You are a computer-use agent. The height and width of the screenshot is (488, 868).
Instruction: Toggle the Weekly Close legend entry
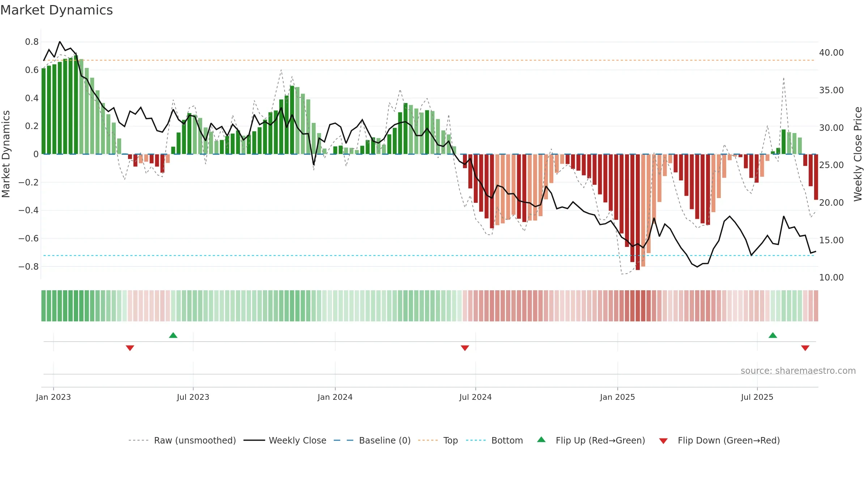[285, 440]
